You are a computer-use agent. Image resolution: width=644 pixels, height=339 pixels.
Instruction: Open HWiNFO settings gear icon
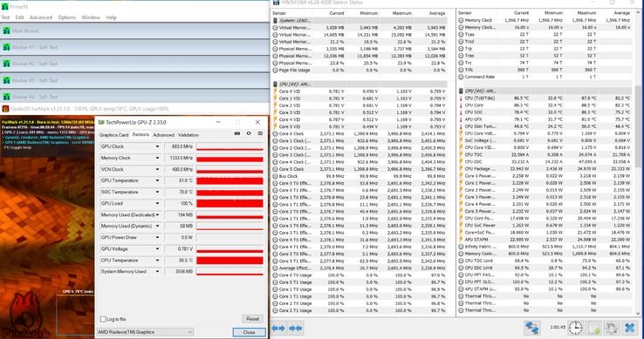[612, 328]
